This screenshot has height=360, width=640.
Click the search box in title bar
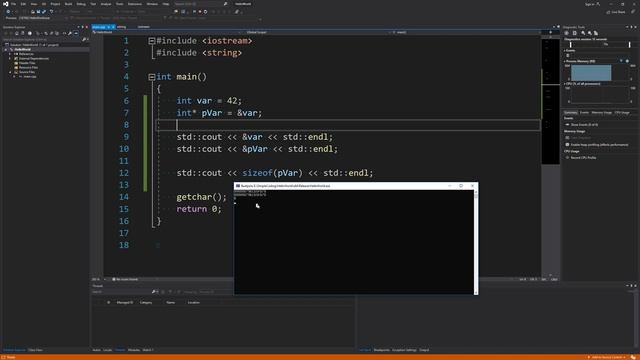point(200,4)
